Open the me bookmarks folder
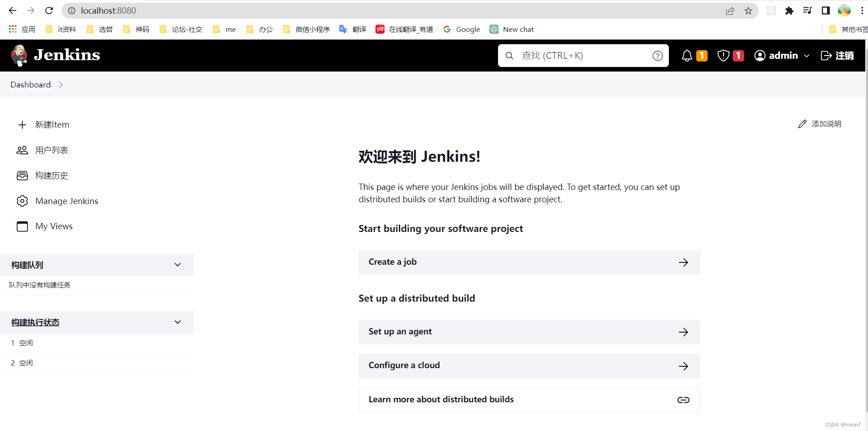The image size is (868, 431). click(225, 30)
